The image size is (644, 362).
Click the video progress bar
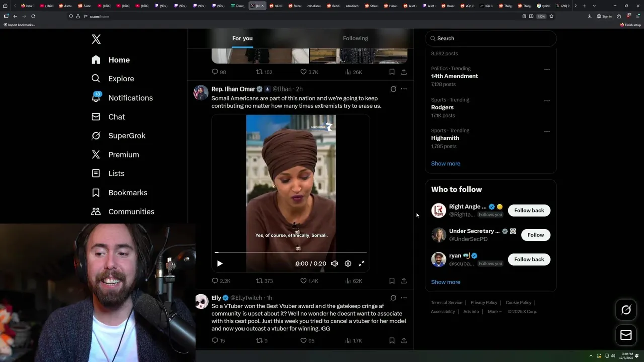tap(291, 252)
